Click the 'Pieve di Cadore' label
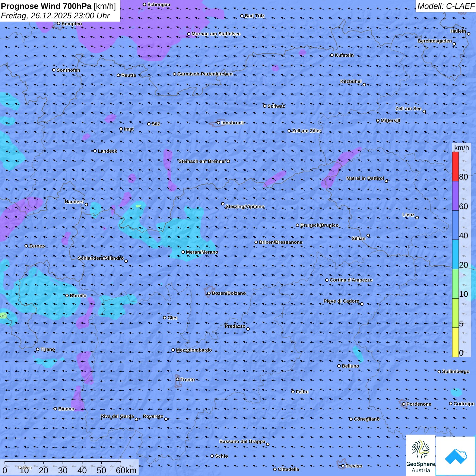 (x=341, y=301)
